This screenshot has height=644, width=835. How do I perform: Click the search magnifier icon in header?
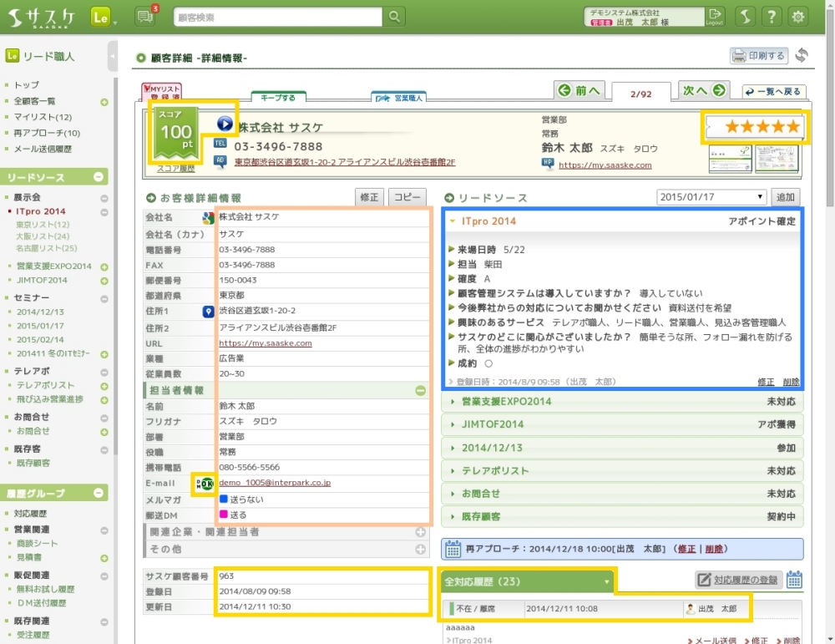(394, 17)
